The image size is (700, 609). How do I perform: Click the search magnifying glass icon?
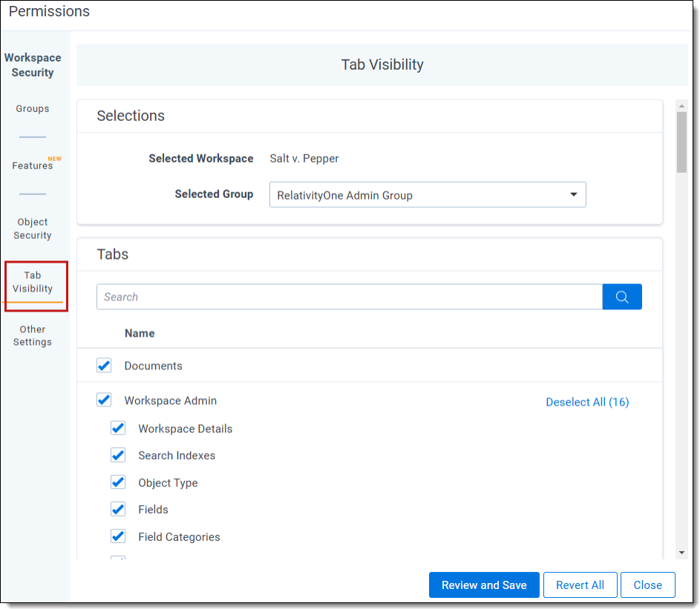[x=622, y=296]
